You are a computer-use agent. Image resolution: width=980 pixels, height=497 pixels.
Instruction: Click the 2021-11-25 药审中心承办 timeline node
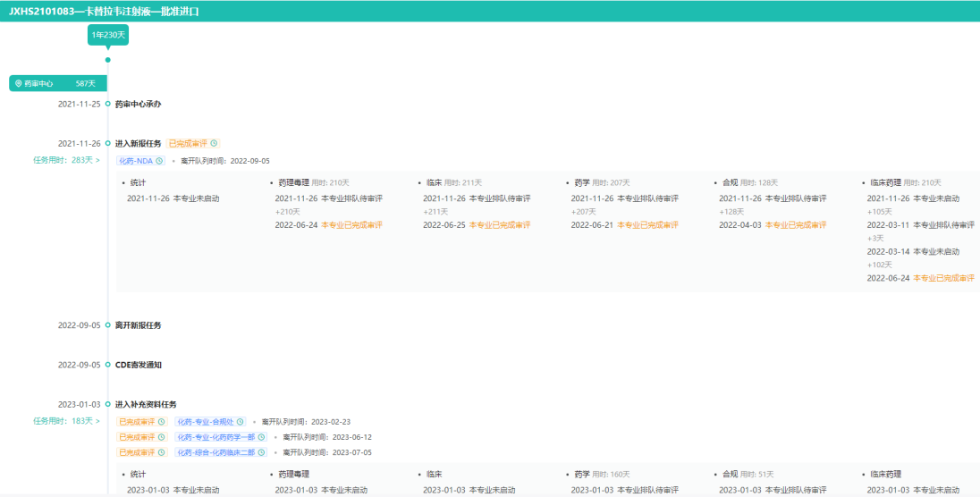tap(108, 104)
